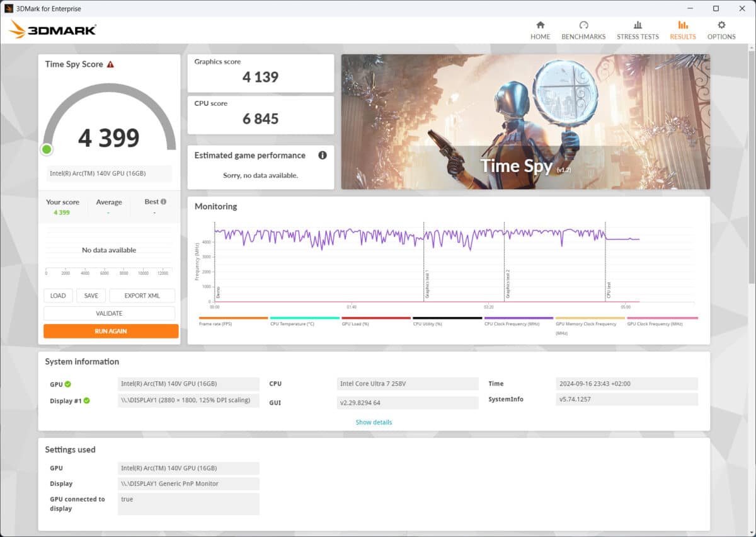This screenshot has width=756, height=537.
Task: Toggle the GPU Load (%) legend entry
Action: (376, 321)
